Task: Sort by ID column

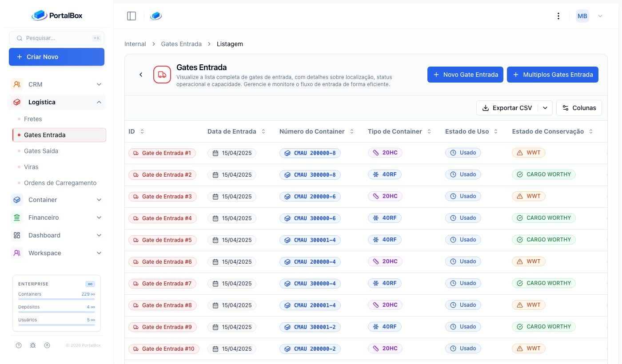Action: click(x=142, y=131)
